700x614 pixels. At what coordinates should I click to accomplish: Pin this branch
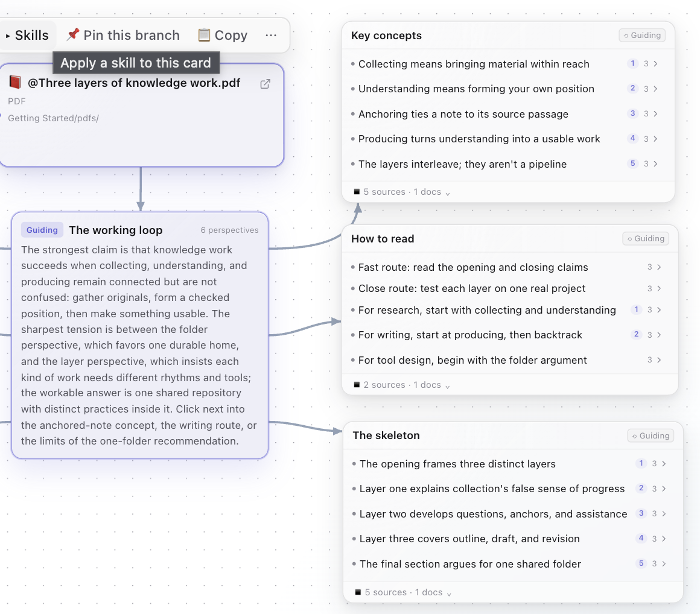122,35
